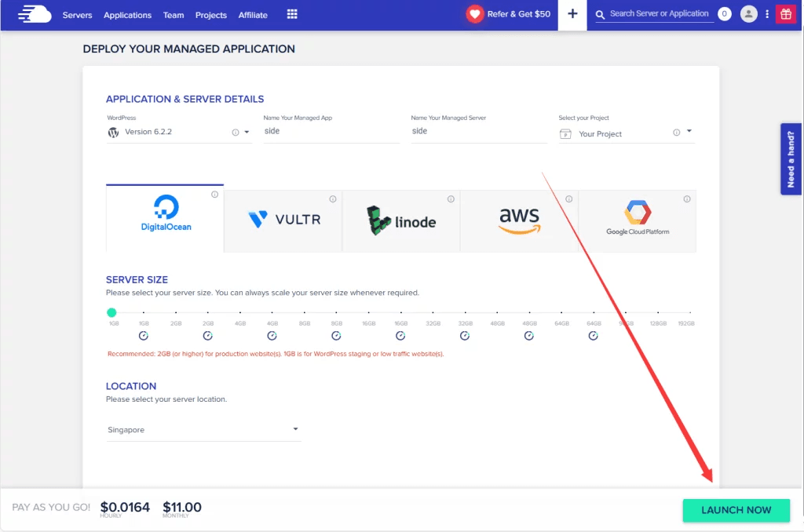Expand the Select your Project dropdown
The height and width of the screenshot is (532, 804).
(x=689, y=131)
